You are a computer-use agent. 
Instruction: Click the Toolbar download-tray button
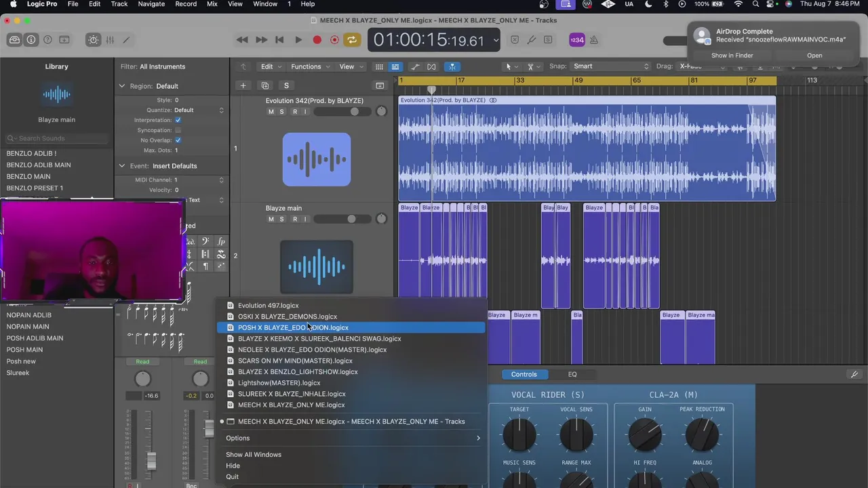click(x=64, y=40)
